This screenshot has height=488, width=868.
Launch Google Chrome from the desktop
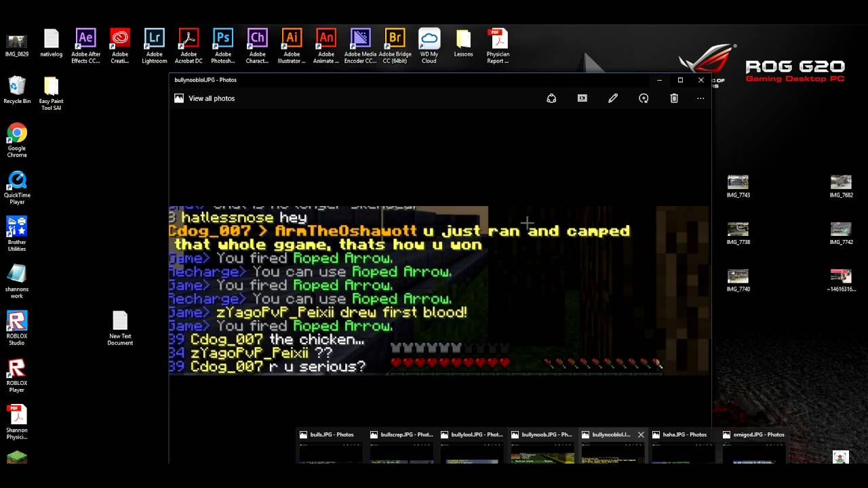click(x=17, y=140)
